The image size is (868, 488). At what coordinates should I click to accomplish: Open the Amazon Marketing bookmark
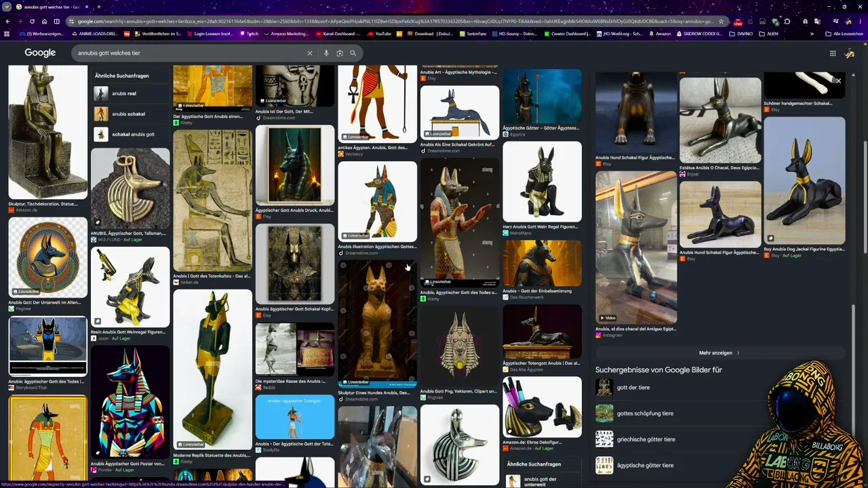[285, 33]
